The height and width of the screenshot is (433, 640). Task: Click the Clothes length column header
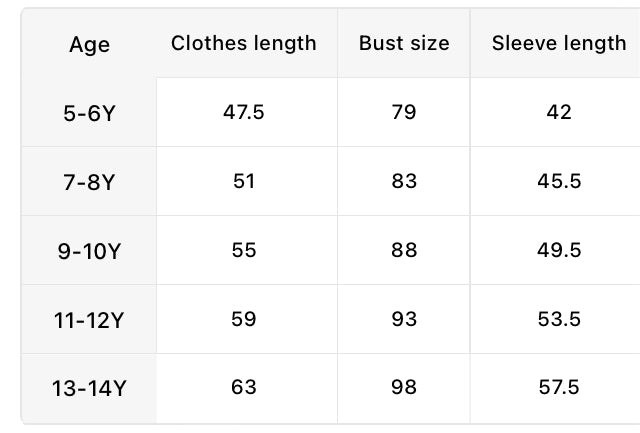pos(244,43)
